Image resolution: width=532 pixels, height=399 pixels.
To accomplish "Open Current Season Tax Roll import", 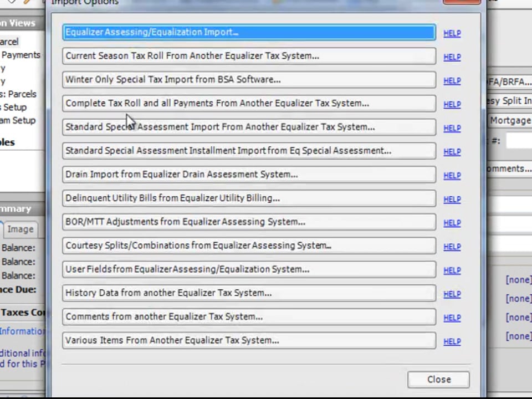I will pyautogui.click(x=249, y=56).
